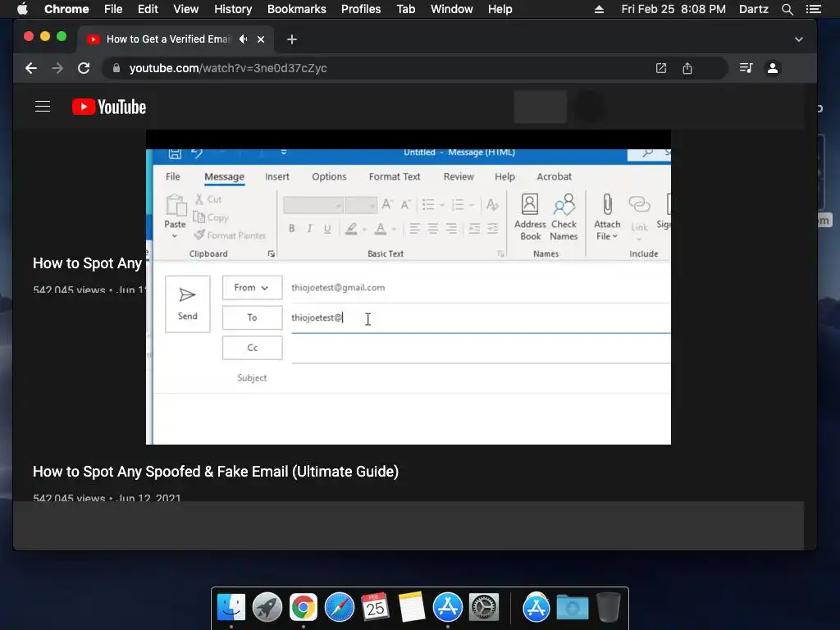Open the Help ribbon tab

click(504, 177)
